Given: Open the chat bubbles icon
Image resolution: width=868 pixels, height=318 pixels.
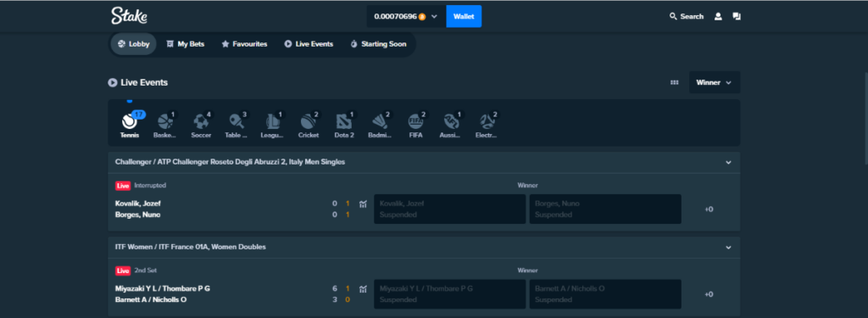Looking at the screenshot, I should (737, 17).
